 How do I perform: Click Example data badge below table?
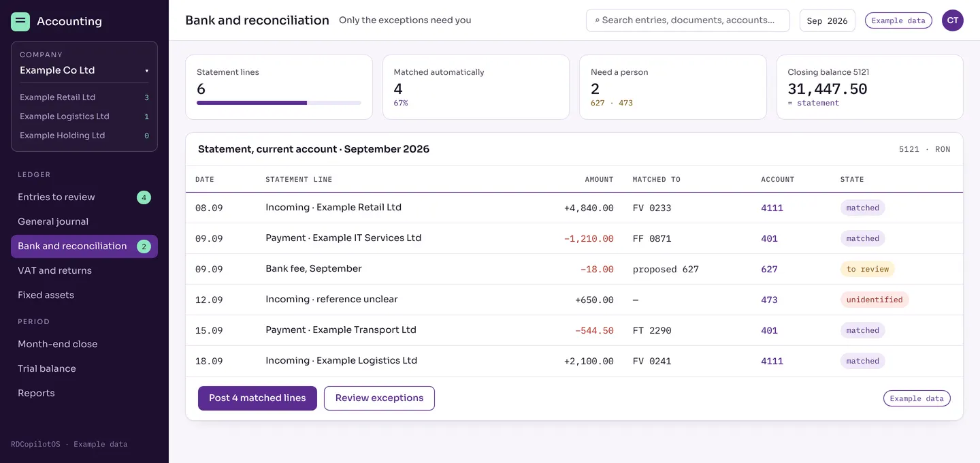click(917, 398)
